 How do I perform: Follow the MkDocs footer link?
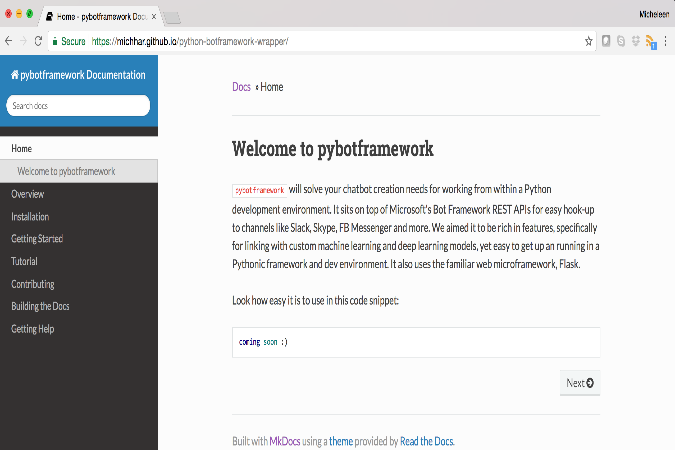[285, 441]
